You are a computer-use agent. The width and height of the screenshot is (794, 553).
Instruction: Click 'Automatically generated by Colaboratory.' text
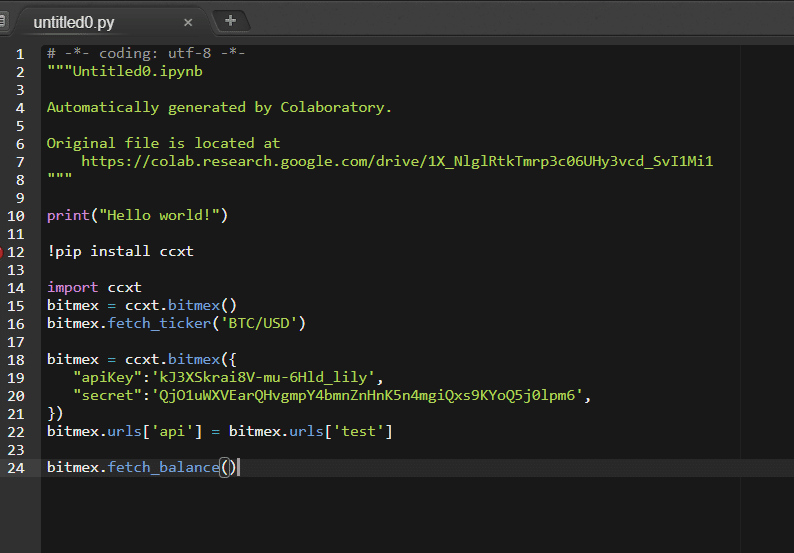coord(219,107)
